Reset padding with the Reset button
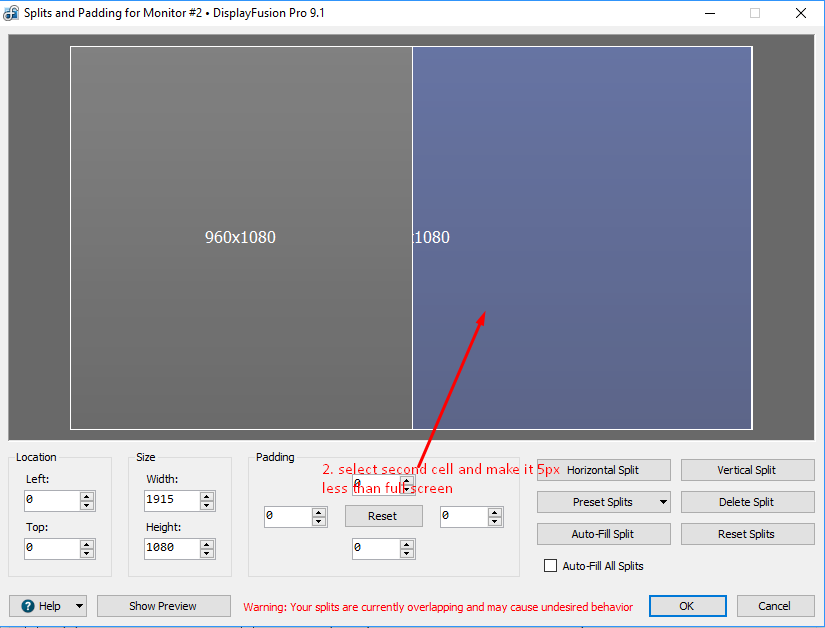825x628 pixels. [382, 516]
